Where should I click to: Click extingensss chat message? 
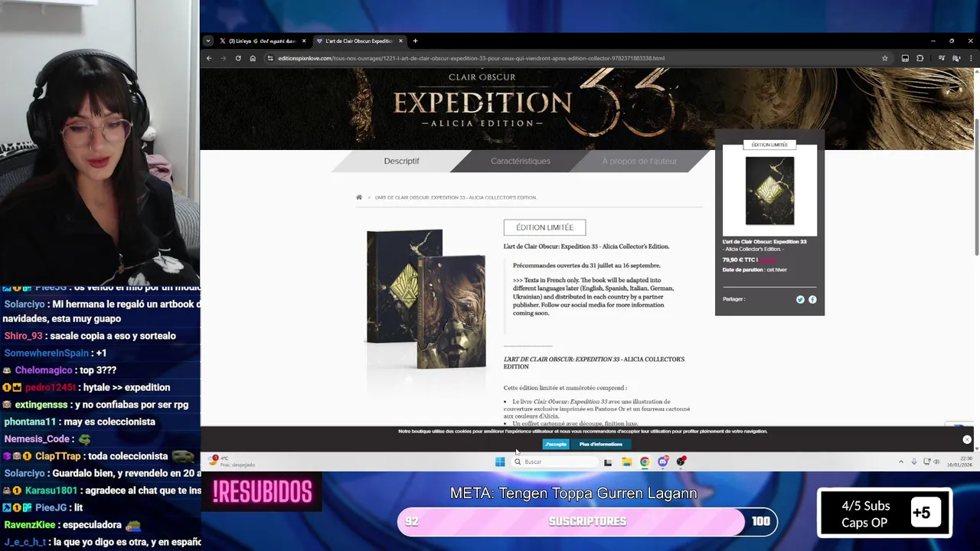tap(95, 405)
